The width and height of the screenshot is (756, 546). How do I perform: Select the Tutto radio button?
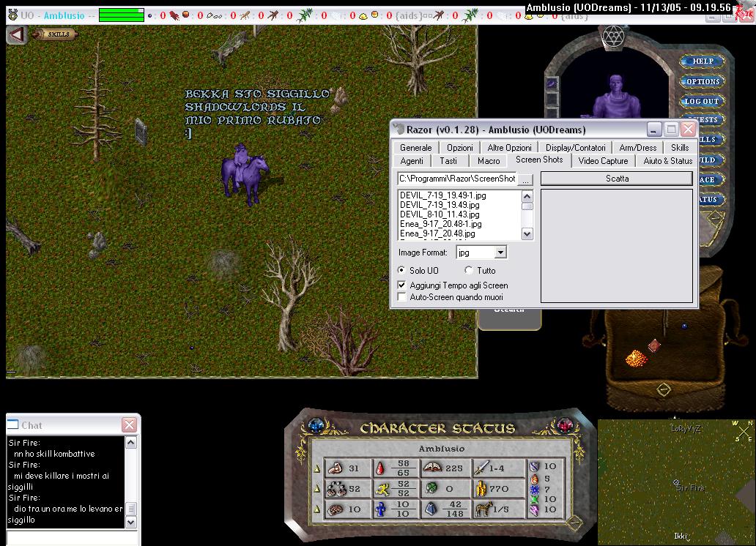tap(469, 270)
